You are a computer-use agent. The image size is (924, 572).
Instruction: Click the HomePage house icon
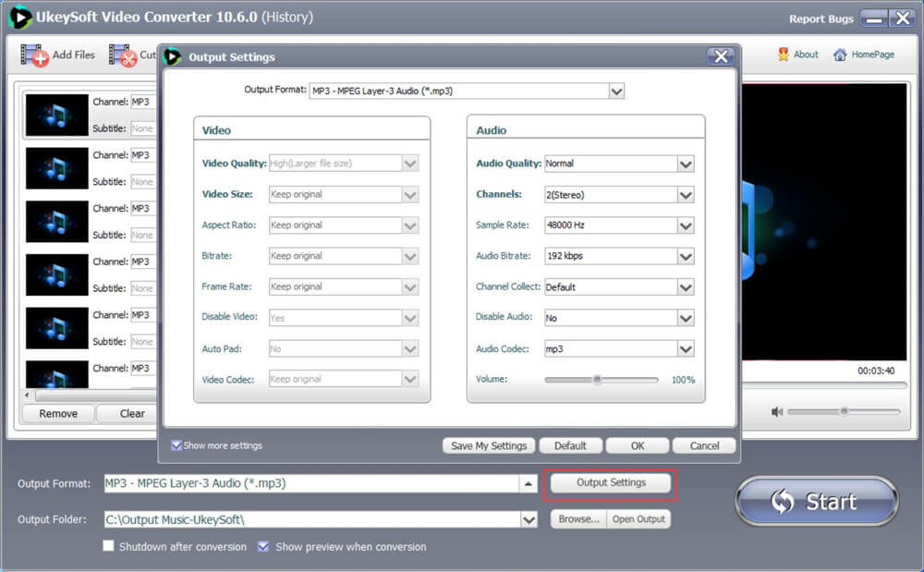tap(840, 55)
